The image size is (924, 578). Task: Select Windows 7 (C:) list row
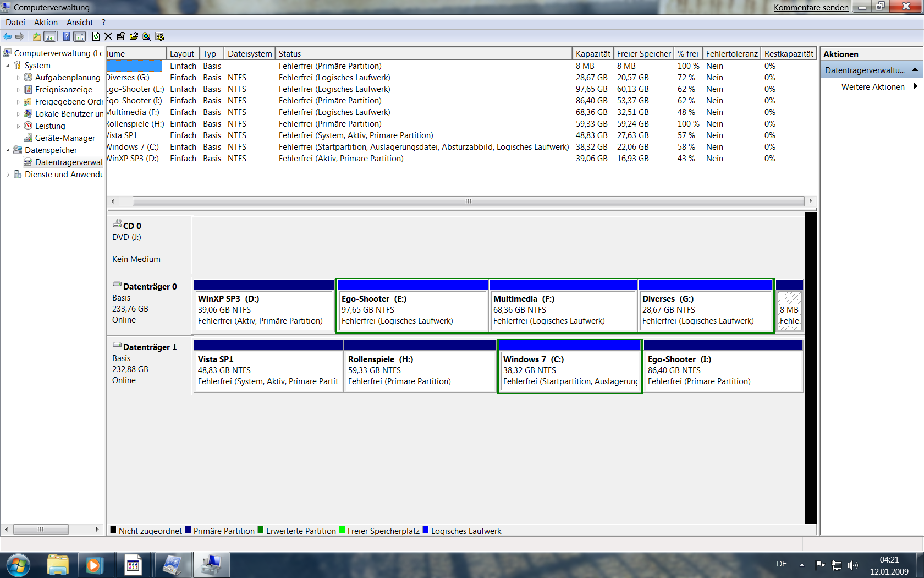pos(461,147)
